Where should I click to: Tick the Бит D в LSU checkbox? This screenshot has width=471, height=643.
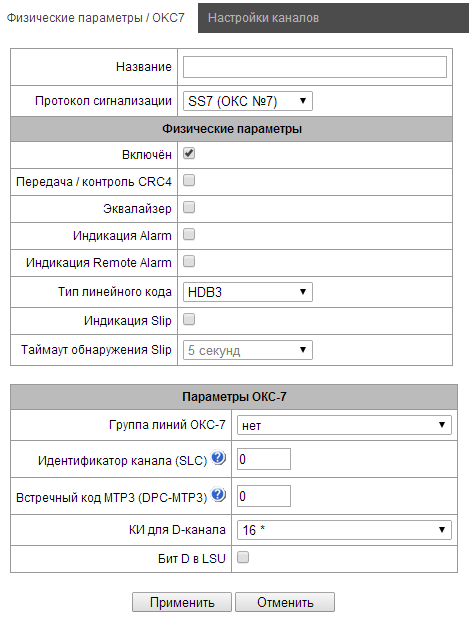click(x=243, y=557)
